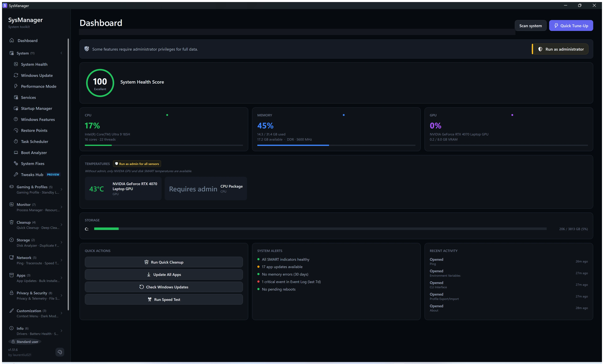Click Check Windows Updates button
This screenshot has width=604, height=364.
click(x=164, y=287)
